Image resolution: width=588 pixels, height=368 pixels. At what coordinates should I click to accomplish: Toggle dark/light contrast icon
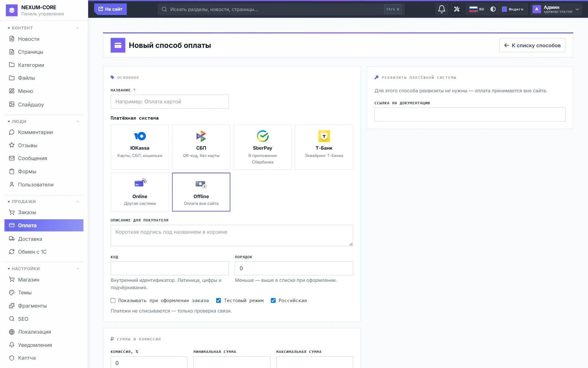493,9
